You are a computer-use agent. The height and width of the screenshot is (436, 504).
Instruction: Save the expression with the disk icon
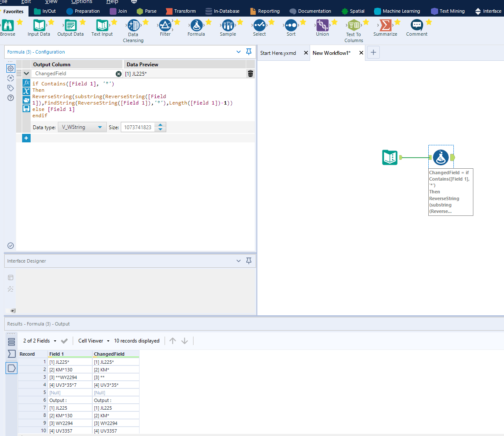pyautogui.click(x=26, y=108)
